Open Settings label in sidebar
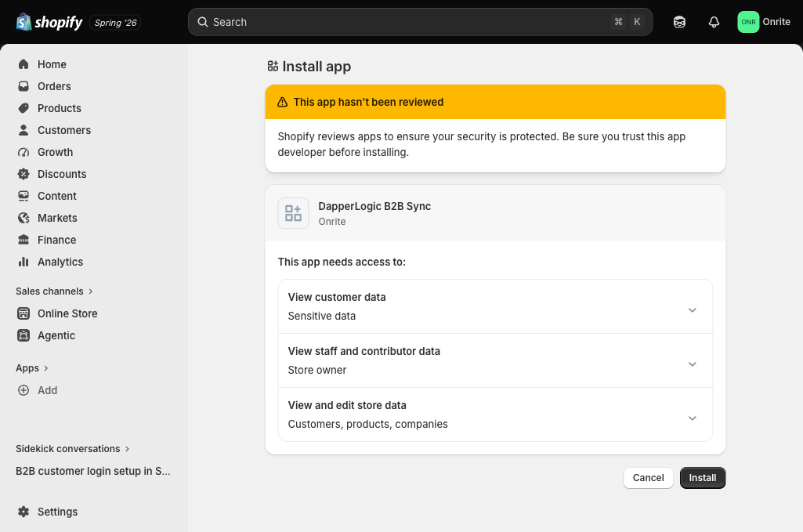The width and height of the screenshot is (803, 532). coord(57,512)
